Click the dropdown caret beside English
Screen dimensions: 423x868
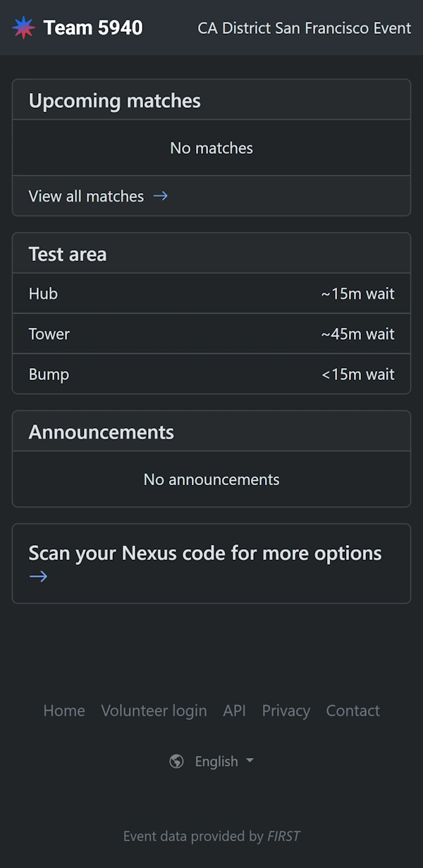[x=250, y=762]
